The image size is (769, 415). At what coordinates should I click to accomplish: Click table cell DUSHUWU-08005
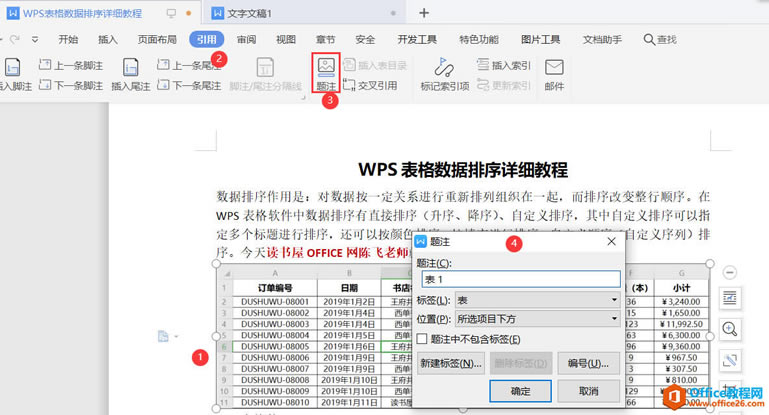tap(275, 346)
